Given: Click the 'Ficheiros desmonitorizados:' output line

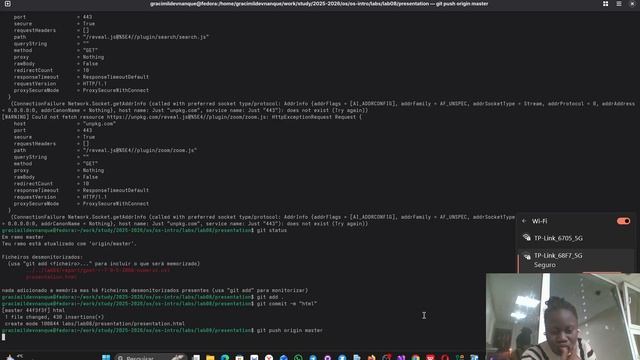Looking at the screenshot, I should pyautogui.click(x=42, y=257).
